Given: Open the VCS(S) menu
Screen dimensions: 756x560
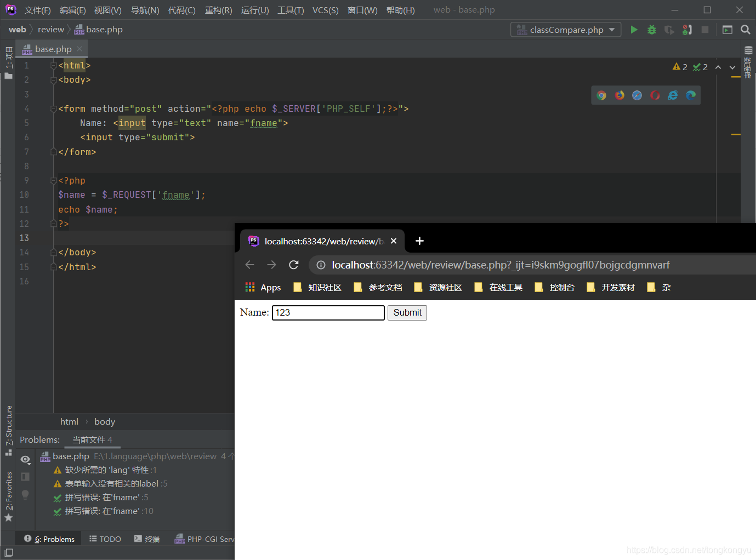Looking at the screenshot, I should (x=325, y=10).
